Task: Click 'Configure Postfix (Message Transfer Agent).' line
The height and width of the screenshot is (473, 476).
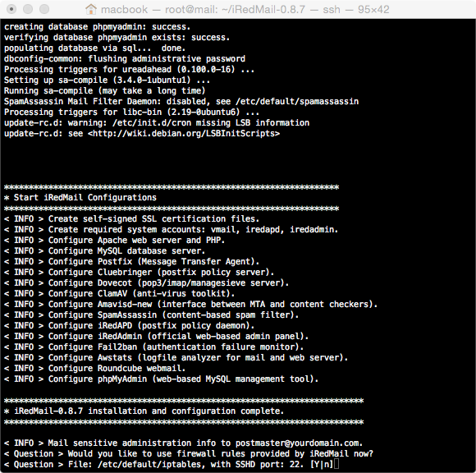Action: pyautogui.click(x=132, y=262)
